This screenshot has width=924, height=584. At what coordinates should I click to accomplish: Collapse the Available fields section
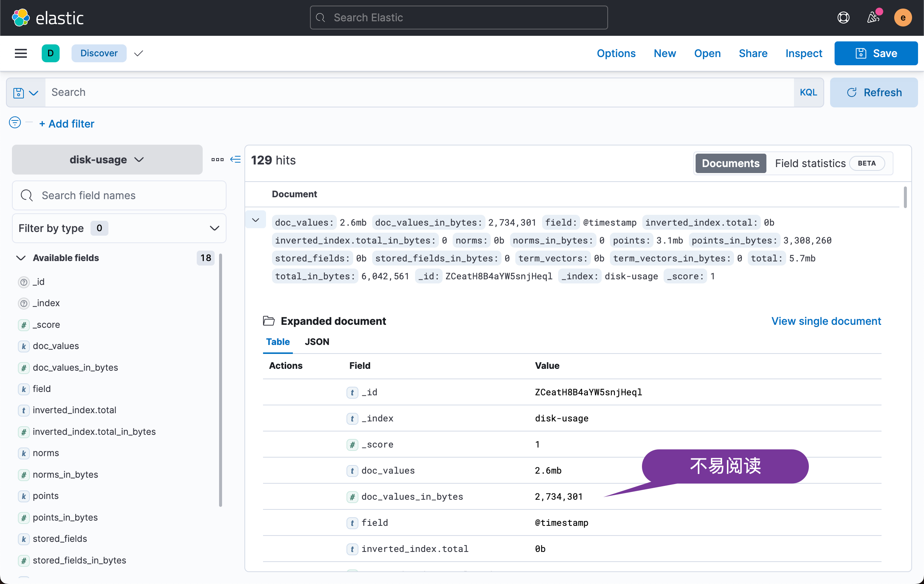[x=21, y=258]
